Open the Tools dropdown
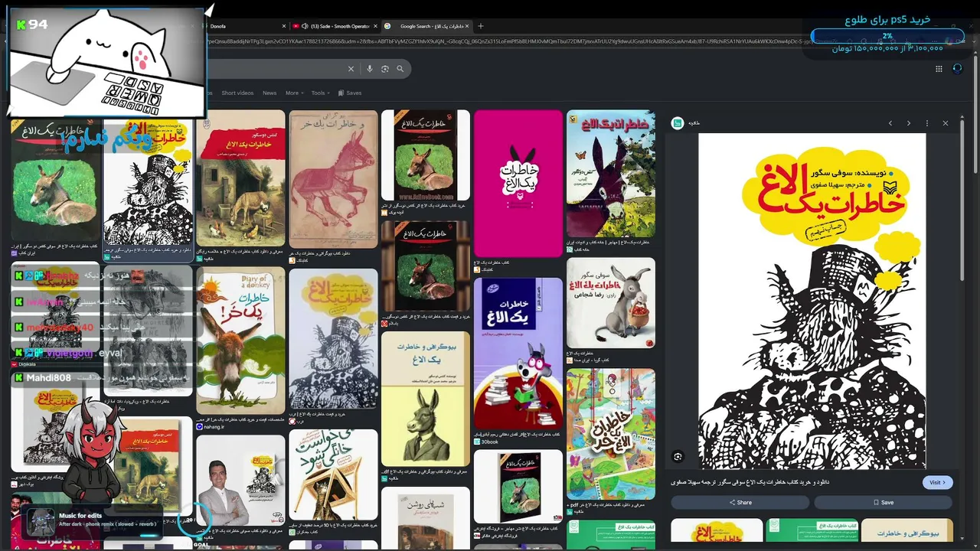 [x=320, y=93]
